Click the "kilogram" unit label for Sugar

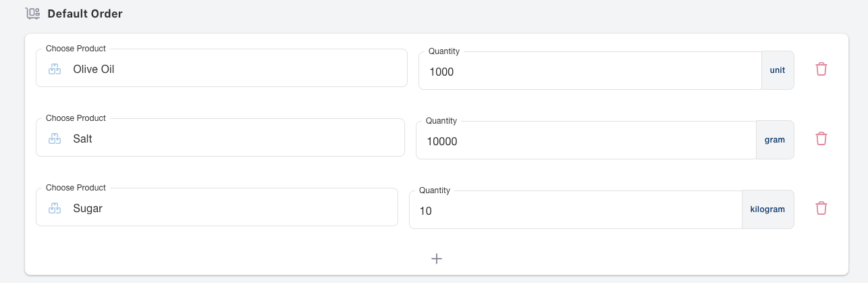[x=767, y=209]
